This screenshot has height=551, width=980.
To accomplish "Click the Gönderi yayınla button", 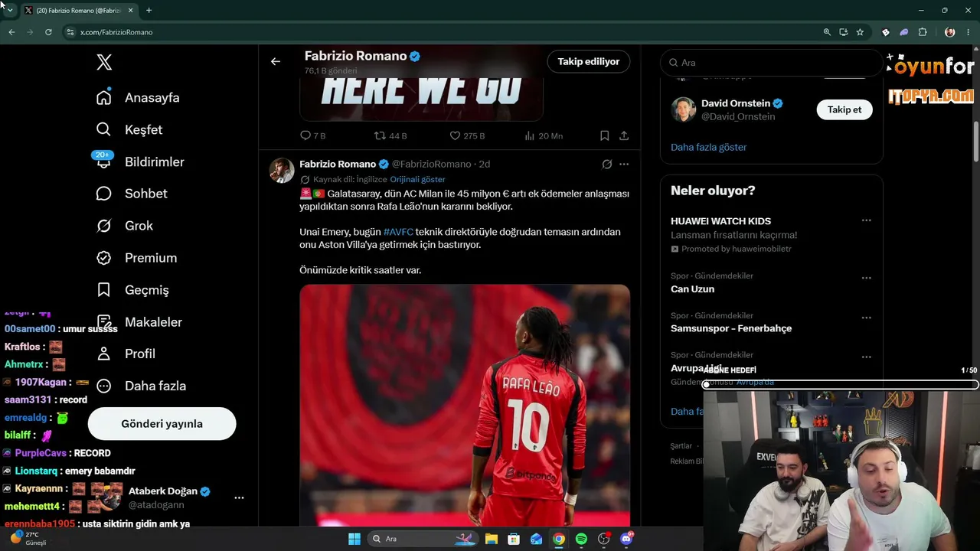I will coord(162,424).
